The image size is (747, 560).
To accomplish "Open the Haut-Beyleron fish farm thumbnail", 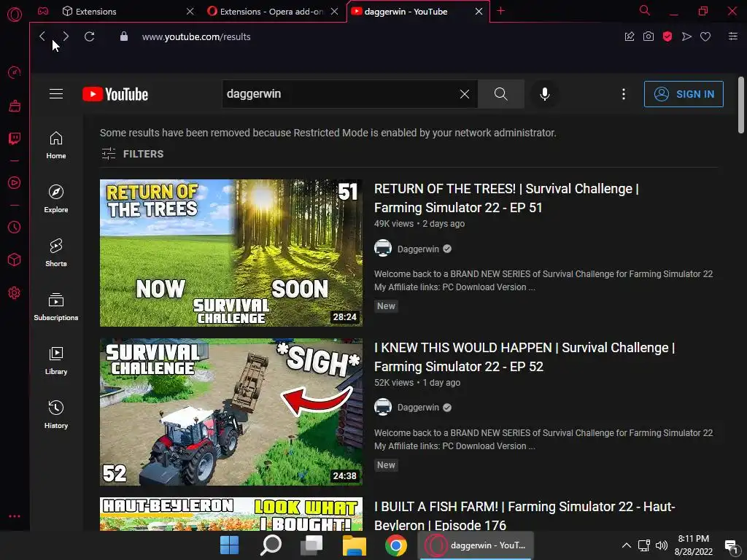I will pyautogui.click(x=231, y=514).
